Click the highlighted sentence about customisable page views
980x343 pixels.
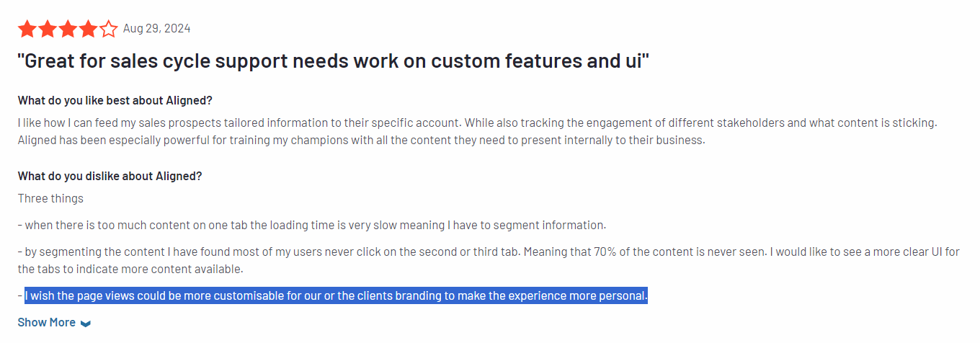click(337, 295)
